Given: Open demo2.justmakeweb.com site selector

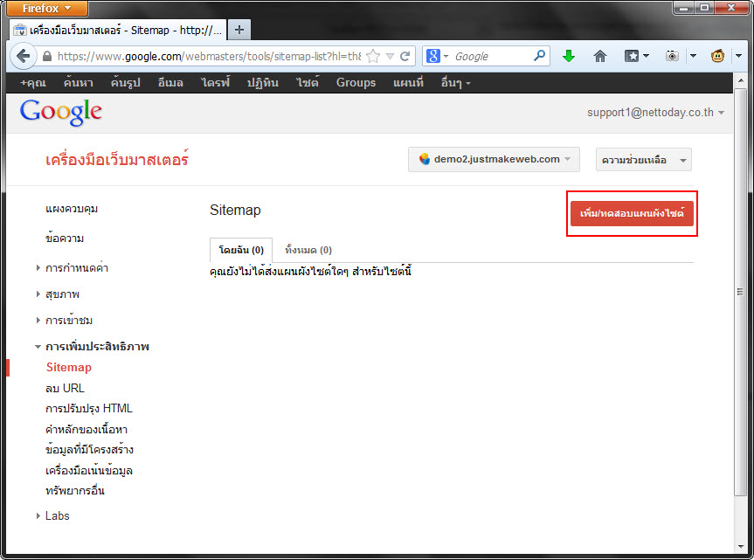Looking at the screenshot, I should (x=494, y=159).
